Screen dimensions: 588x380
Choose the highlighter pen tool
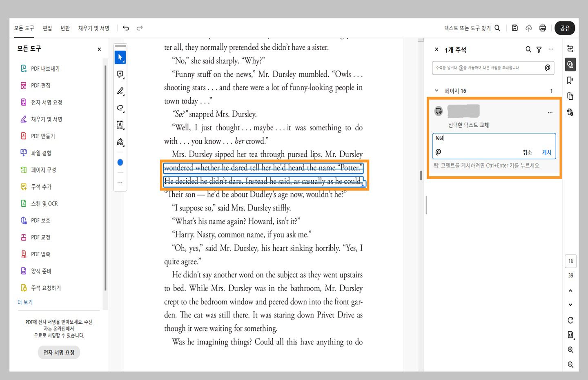click(120, 91)
